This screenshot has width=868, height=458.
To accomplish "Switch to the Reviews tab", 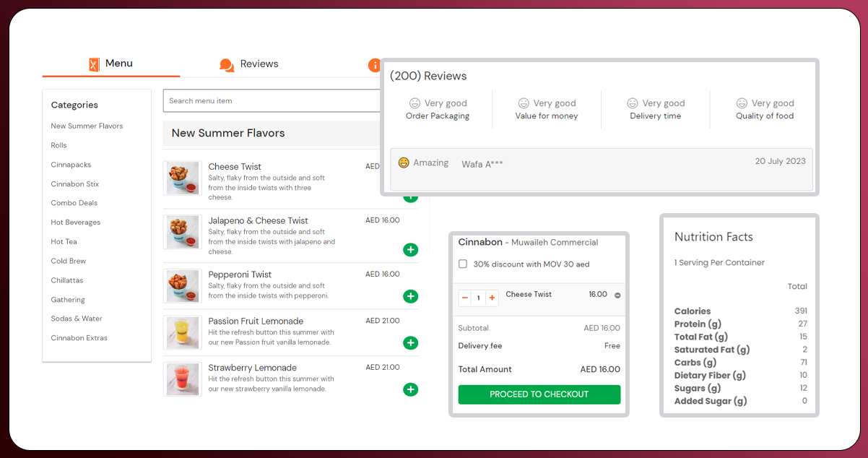I will [249, 64].
